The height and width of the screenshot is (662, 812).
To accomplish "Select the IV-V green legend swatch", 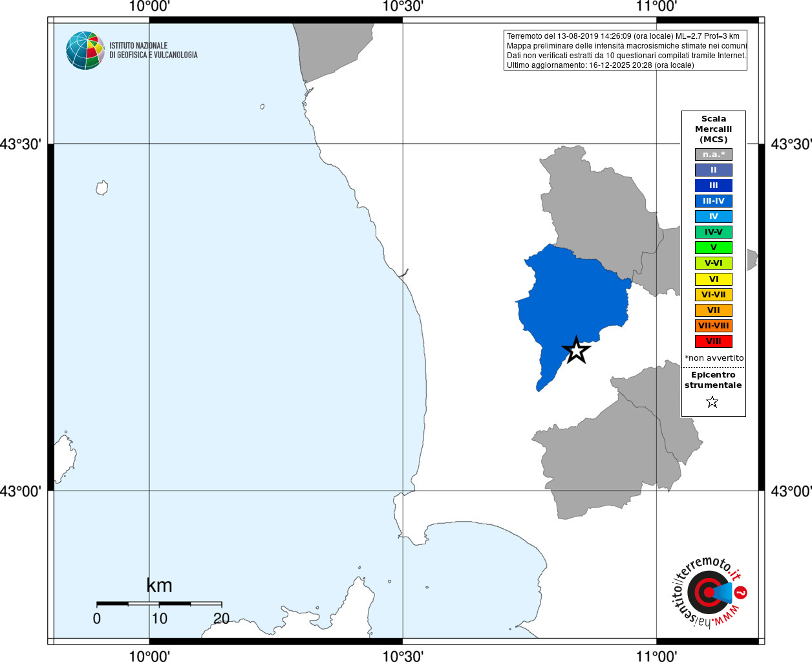I will tap(714, 232).
